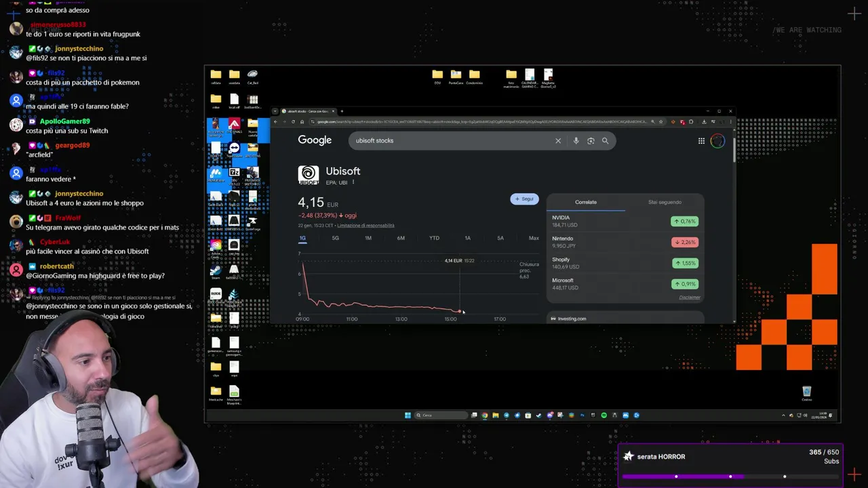Click jonnystecchino's name above the Pokemon message
The height and width of the screenshot is (488, 868).
tap(79, 49)
